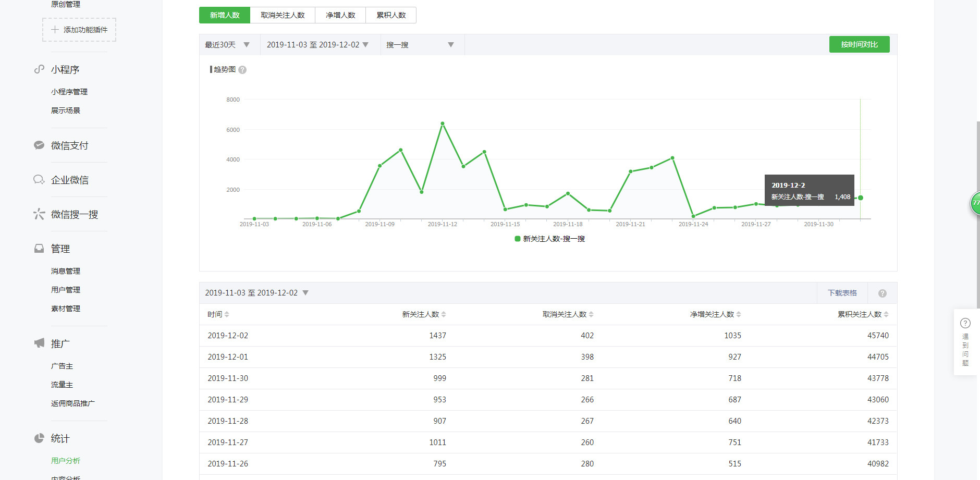Switch to the 累积人数 tab
The image size is (980, 480).
click(391, 15)
